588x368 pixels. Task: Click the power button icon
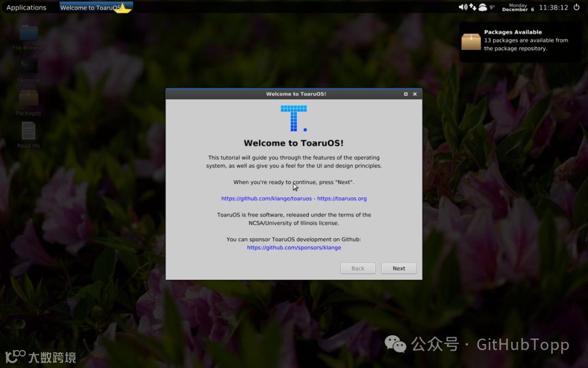point(577,7)
